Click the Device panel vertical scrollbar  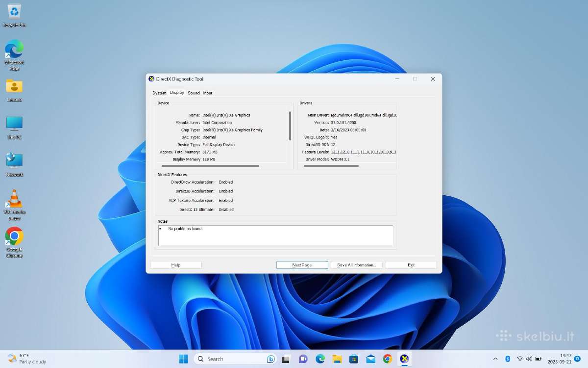[x=290, y=126]
